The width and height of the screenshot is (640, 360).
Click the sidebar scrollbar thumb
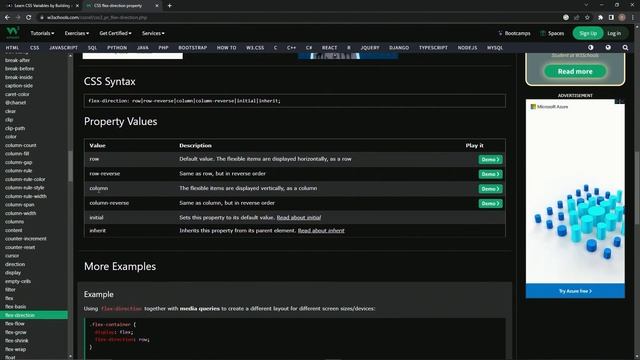tap(70, 166)
